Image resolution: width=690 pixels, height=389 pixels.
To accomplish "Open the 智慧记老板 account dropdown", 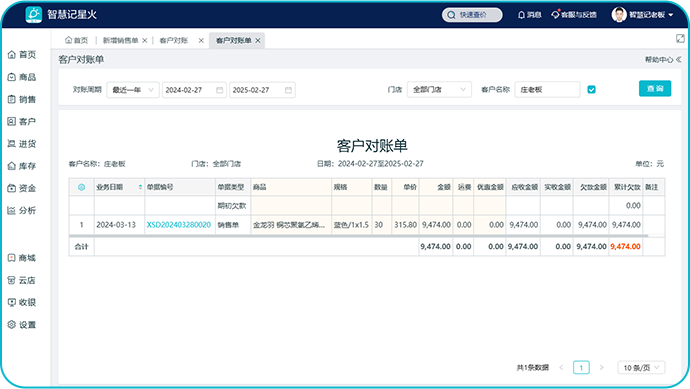I will point(650,15).
